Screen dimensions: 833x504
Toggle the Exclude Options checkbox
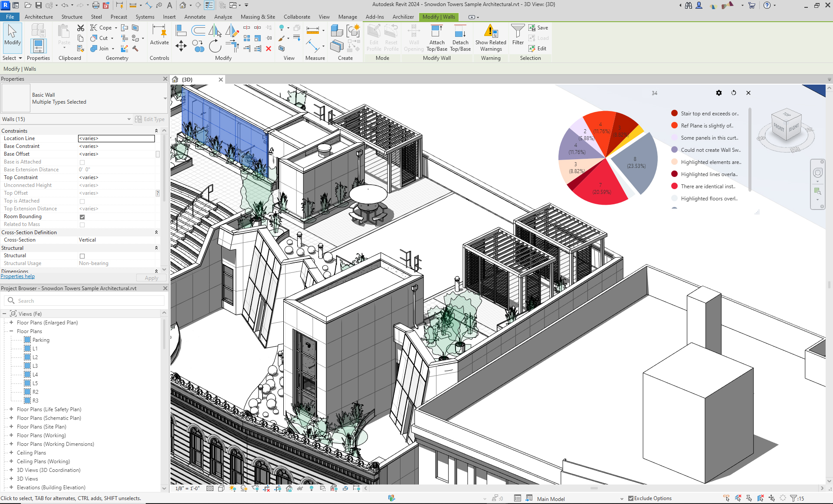(631, 498)
